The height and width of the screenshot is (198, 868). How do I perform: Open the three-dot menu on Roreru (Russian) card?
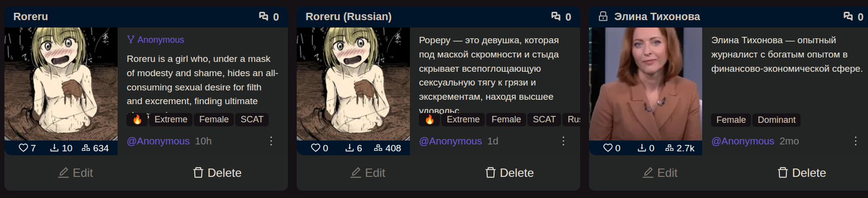point(563,141)
